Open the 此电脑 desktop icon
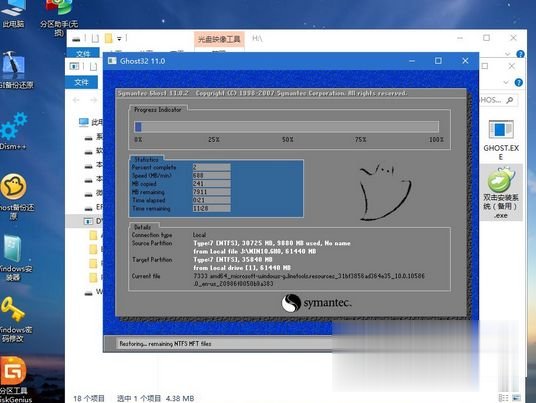 (13, 14)
